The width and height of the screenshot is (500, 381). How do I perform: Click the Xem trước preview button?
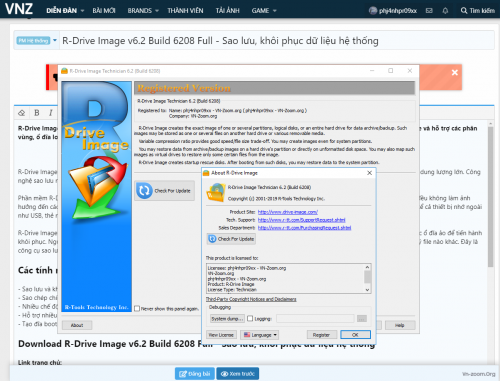click(238, 374)
